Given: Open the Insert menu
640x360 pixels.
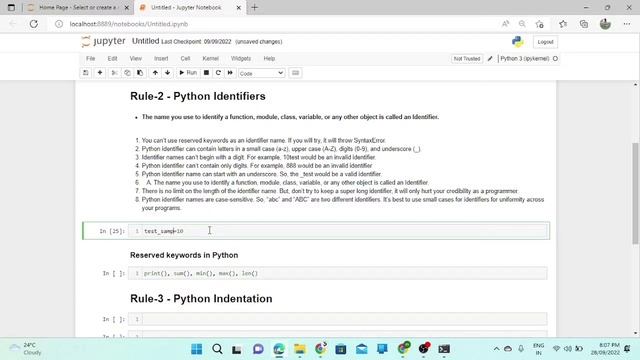Looking at the screenshot, I should click(x=161, y=58).
